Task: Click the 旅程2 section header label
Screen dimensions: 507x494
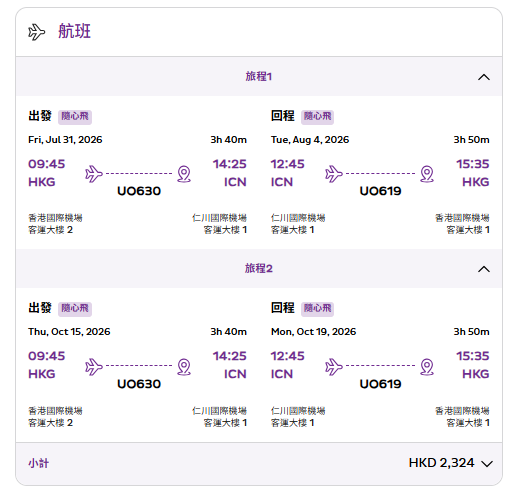Action: coord(259,268)
